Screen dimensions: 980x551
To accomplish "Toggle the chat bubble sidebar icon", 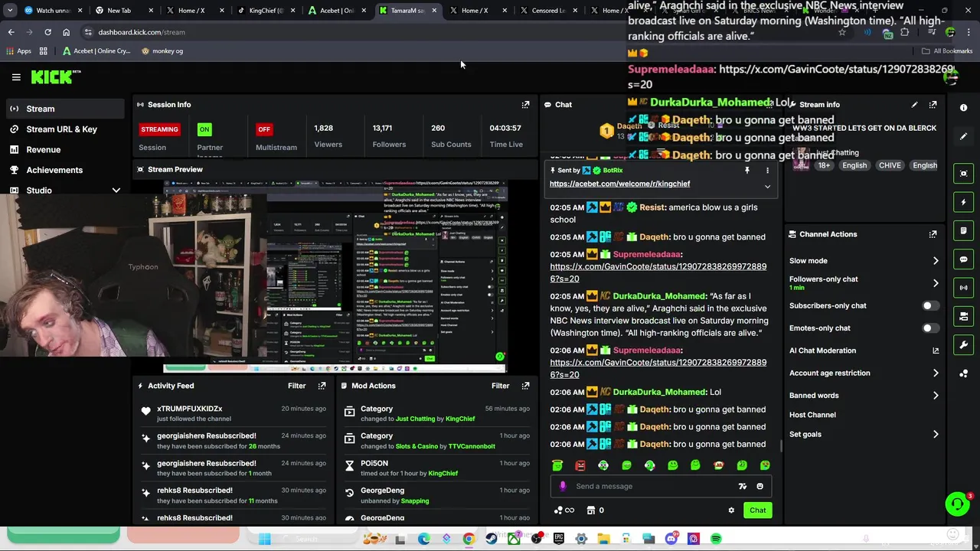I will pos(964,259).
